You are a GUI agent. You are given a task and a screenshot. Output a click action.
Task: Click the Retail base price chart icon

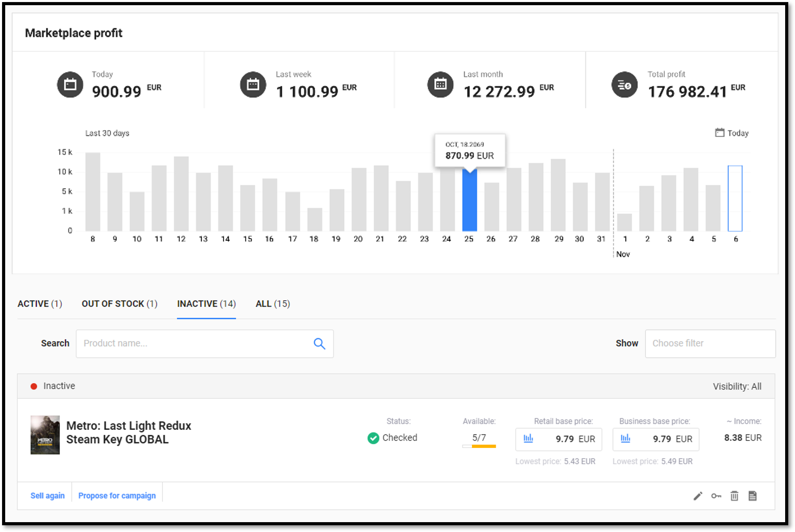click(528, 439)
